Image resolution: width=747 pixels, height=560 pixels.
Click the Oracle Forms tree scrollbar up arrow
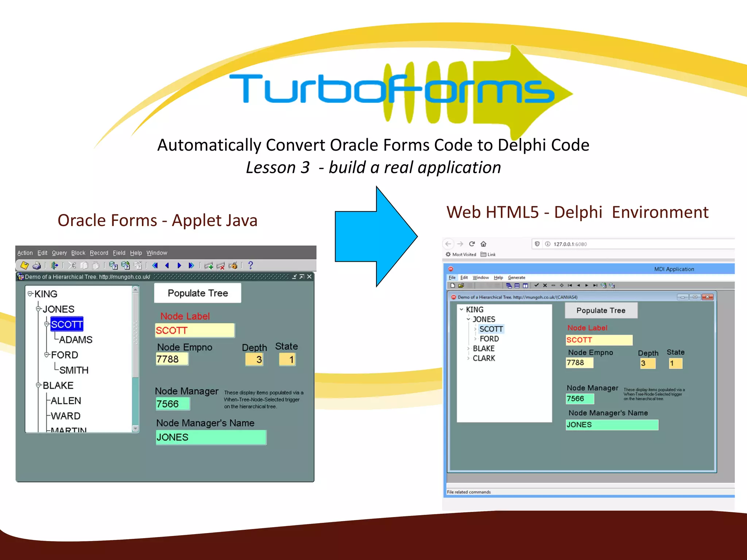click(135, 289)
